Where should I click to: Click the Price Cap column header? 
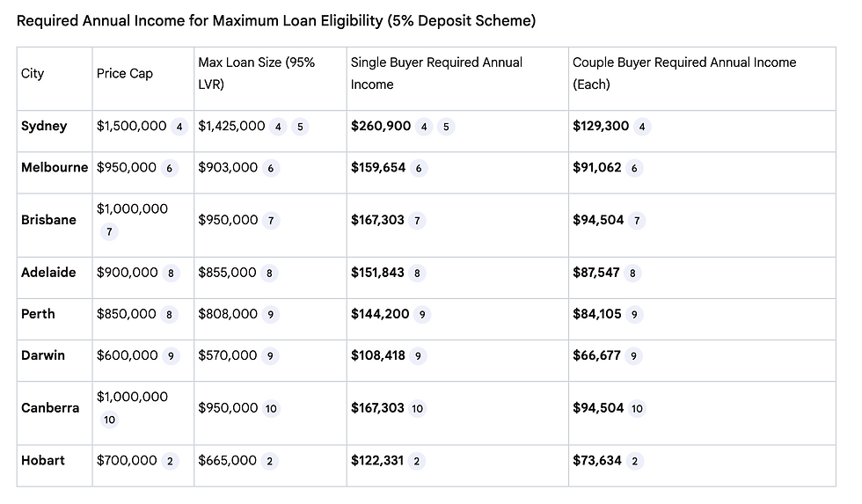pyautogui.click(x=125, y=74)
